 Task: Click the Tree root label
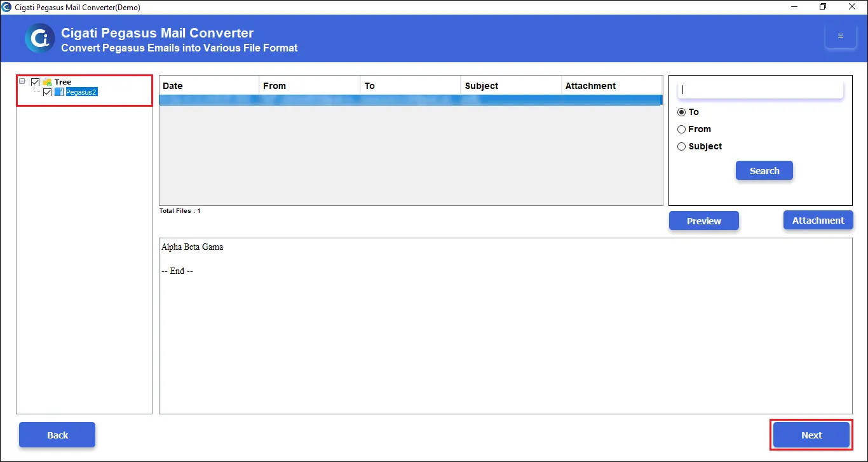63,82
